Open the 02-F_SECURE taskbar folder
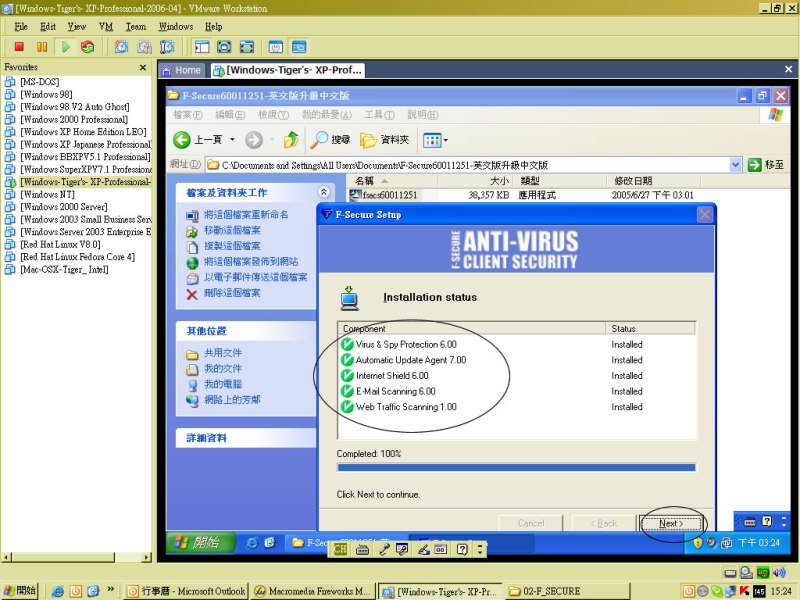This screenshot has width=800, height=600. [x=567, y=591]
